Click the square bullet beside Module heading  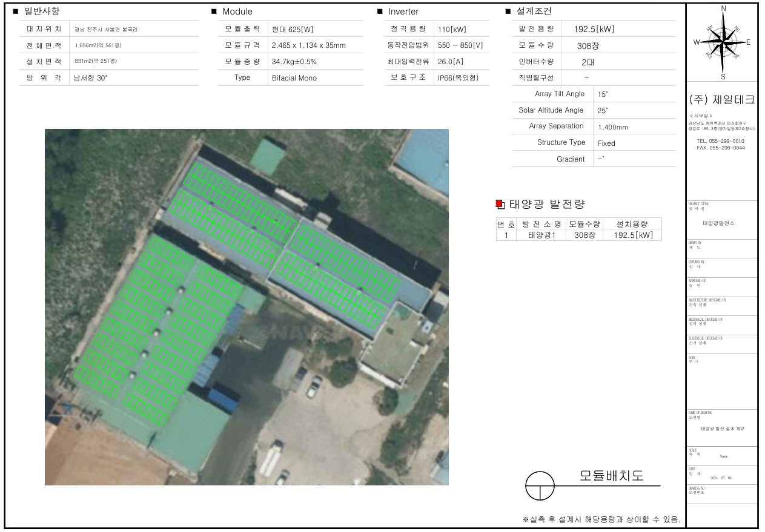click(x=214, y=11)
